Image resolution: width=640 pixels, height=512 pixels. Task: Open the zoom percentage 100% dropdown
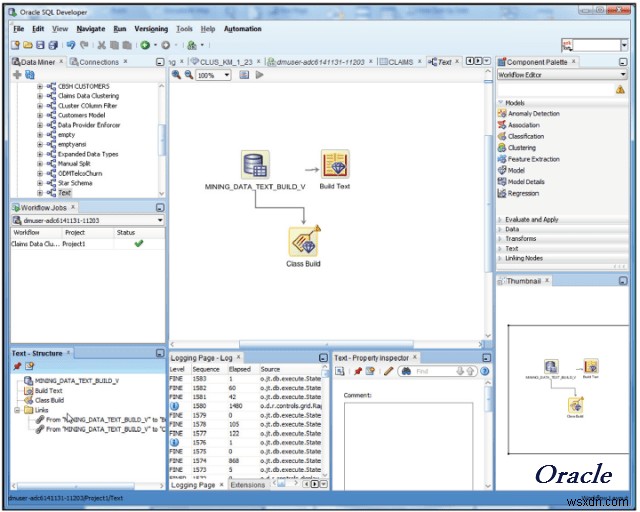pyautogui.click(x=227, y=75)
